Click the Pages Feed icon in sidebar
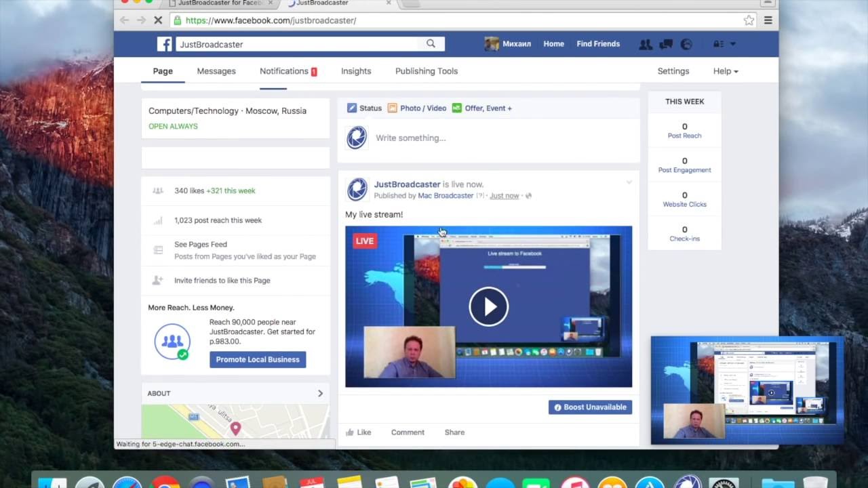Image resolution: width=868 pixels, height=488 pixels. click(158, 250)
